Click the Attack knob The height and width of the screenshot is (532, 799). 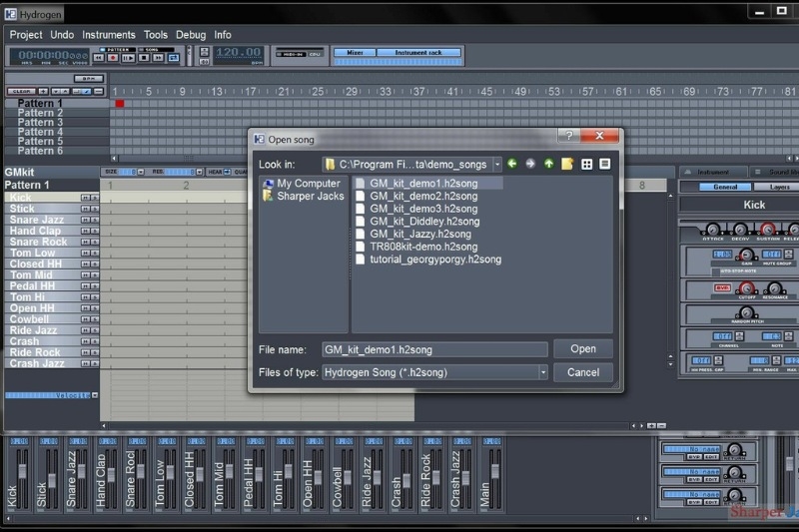713,230
